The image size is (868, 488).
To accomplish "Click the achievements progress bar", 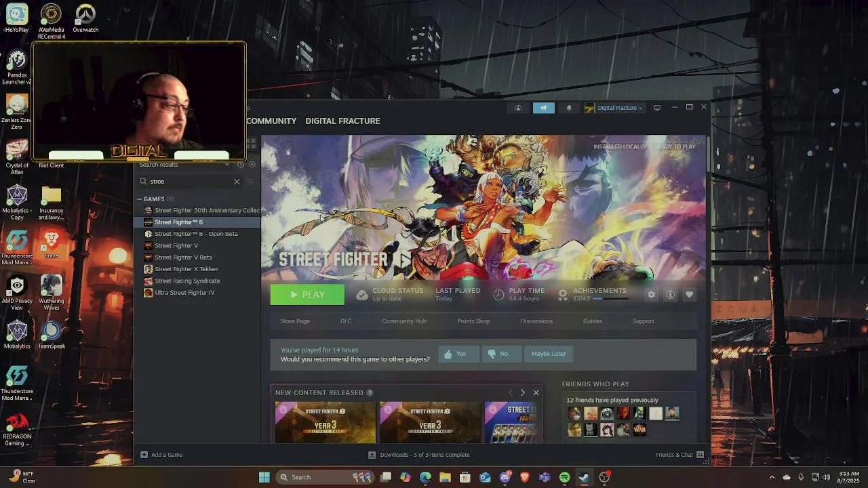I will point(610,299).
